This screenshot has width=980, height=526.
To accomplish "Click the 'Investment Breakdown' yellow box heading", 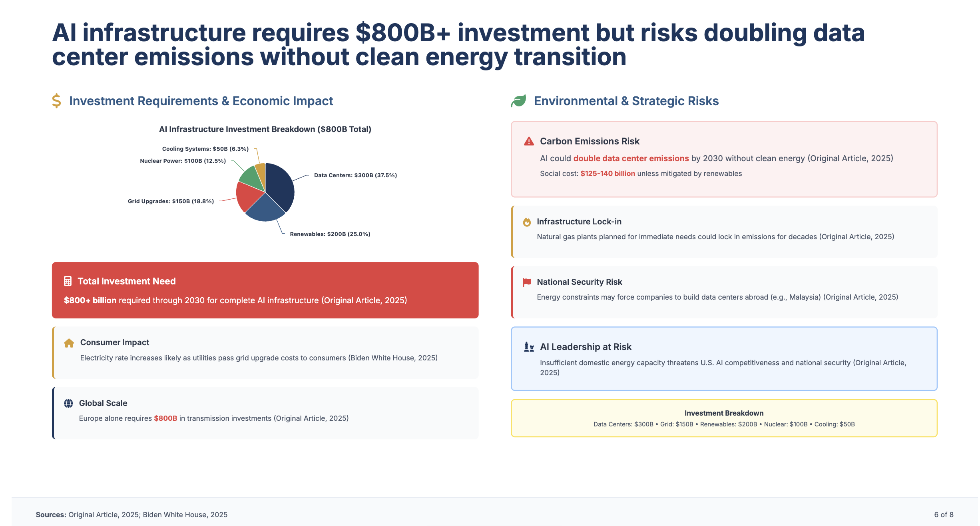I will tap(724, 413).
